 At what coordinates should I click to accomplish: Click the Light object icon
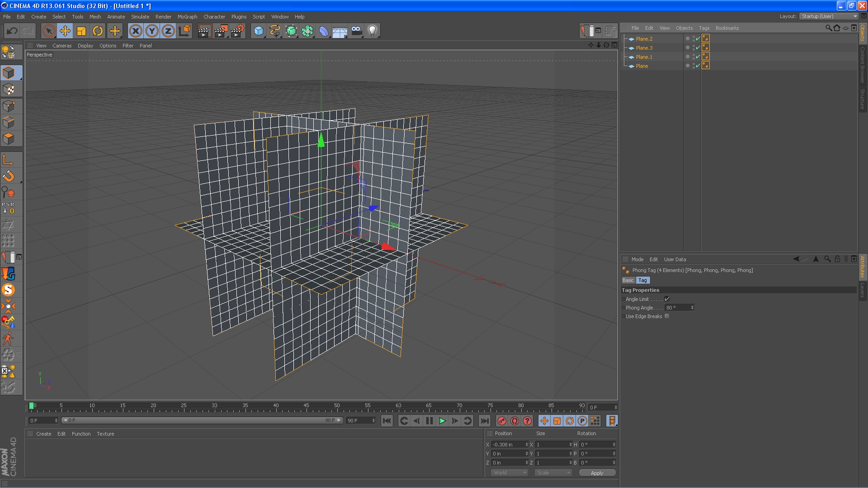point(372,31)
